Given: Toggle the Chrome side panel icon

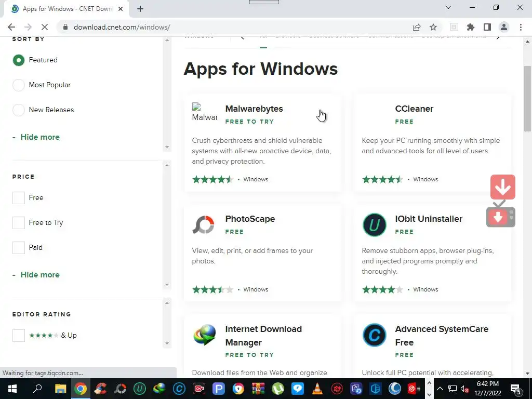Looking at the screenshot, I should tap(487, 27).
